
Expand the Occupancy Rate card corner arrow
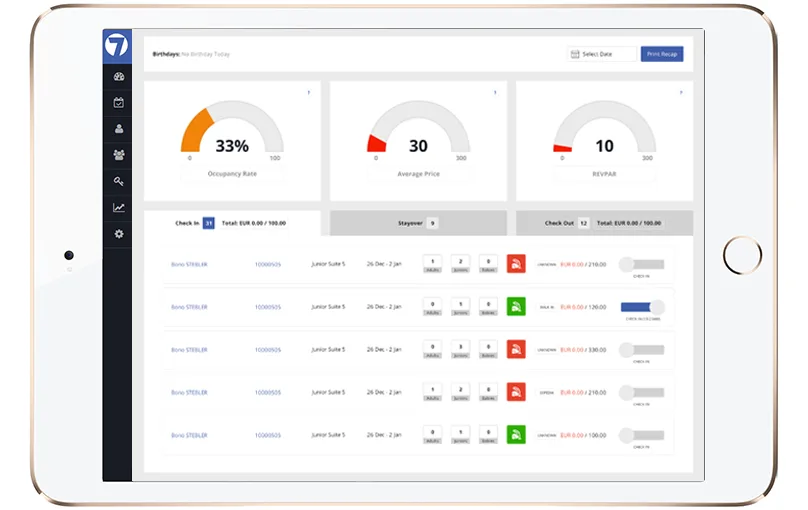tap(309, 93)
